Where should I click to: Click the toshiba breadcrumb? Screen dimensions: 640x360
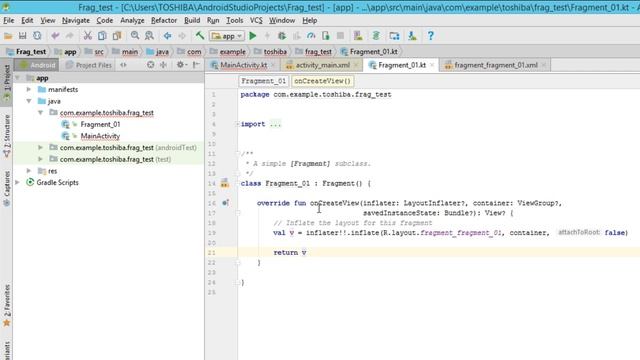271,52
